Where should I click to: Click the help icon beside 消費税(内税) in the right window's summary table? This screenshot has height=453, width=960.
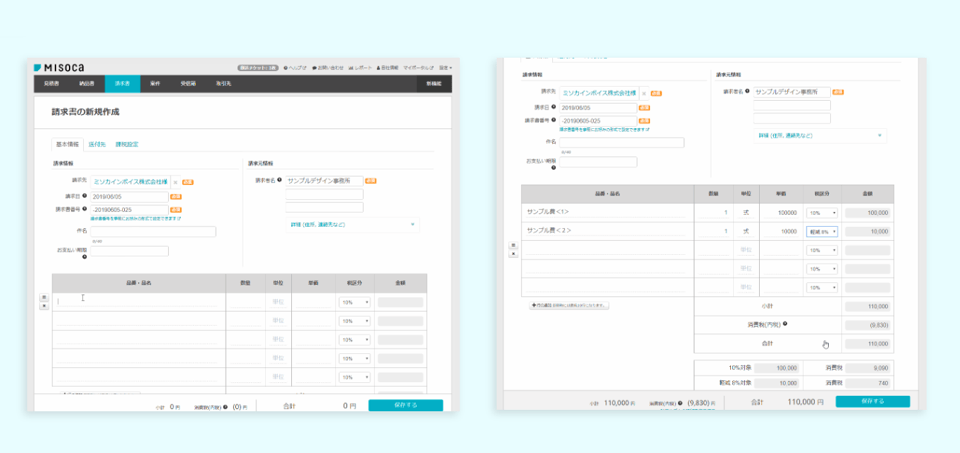[x=785, y=324]
